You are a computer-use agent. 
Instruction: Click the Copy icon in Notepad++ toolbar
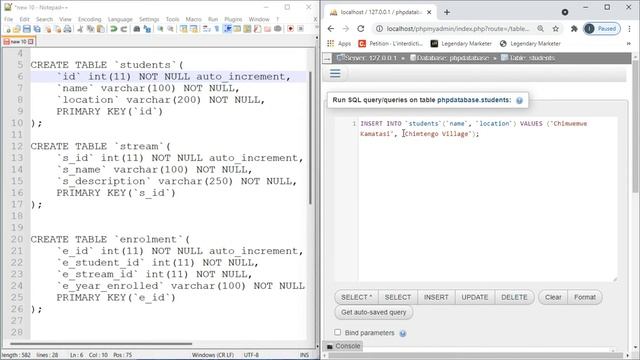click(x=90, y=29)
